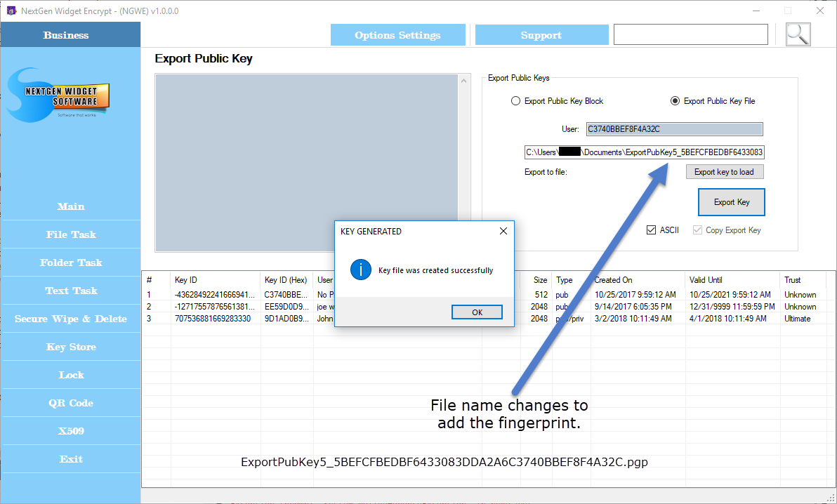Choose Exit in the sidebar
The width and height of the screenshot is (837, 504).
click(x=71, y=459)
